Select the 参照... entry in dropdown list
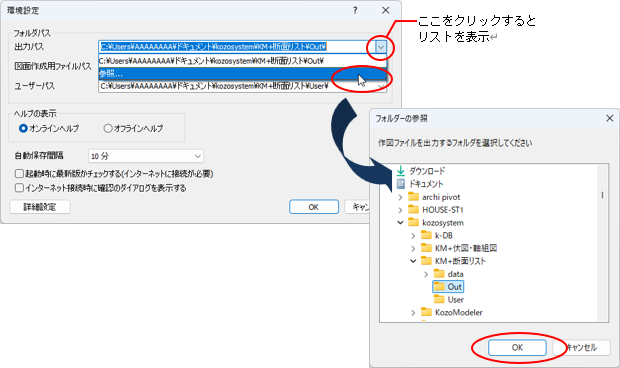The width and height of the screenshot is (620, 368). point(242,74)
